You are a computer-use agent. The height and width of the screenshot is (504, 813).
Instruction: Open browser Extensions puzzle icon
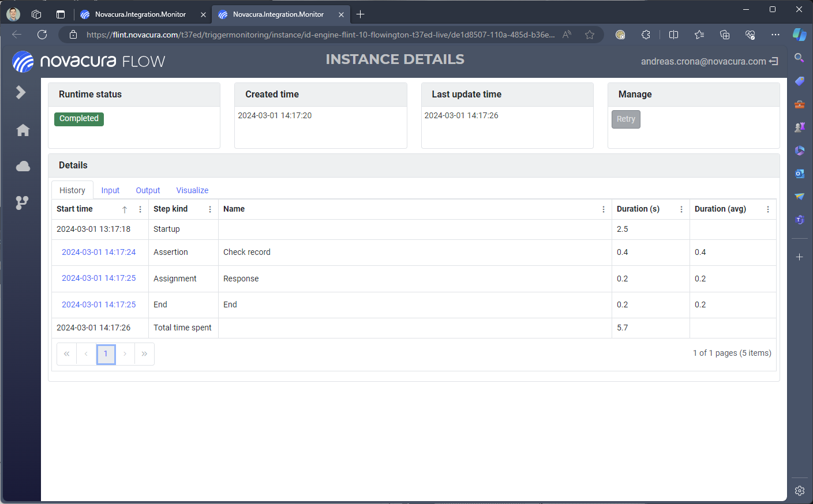tap(646, 35)
